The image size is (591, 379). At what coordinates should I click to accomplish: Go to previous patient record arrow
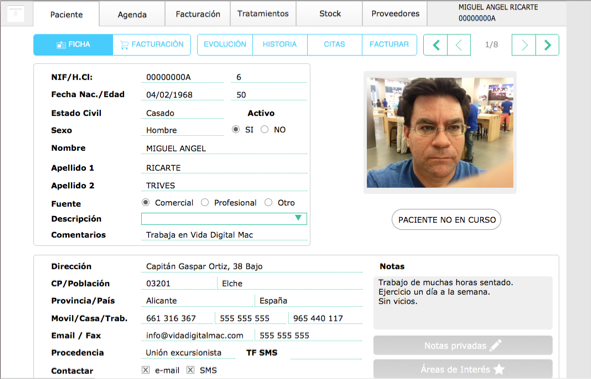coord(459,45)
